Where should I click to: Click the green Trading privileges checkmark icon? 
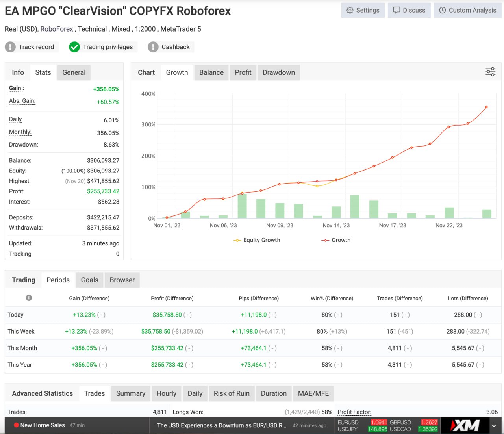(x=74, y=47)
